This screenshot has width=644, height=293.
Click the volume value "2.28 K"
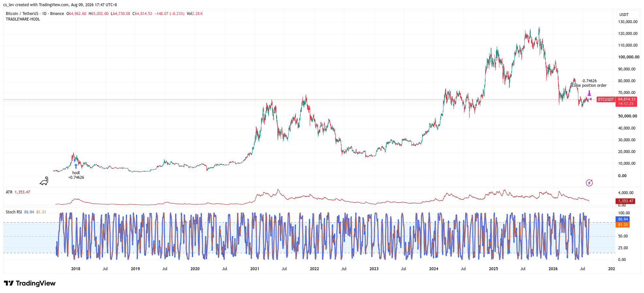[x=197, y=14]
